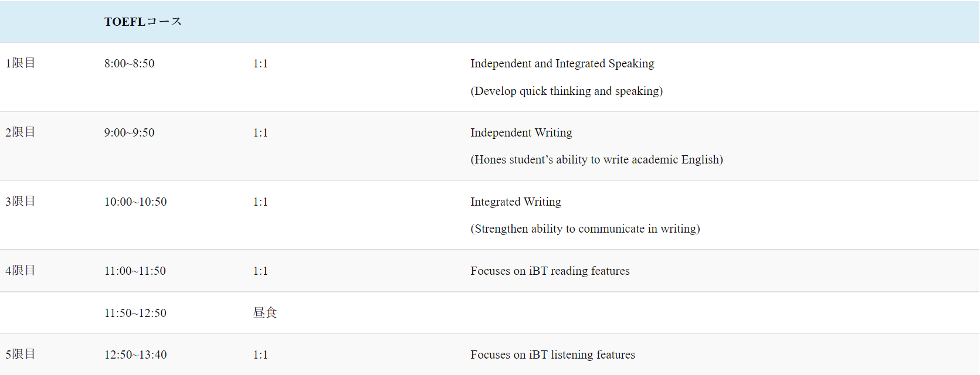Click the 10:00~10:50 time cell
The image size is (980, 375).
click(x=135, y=202)
